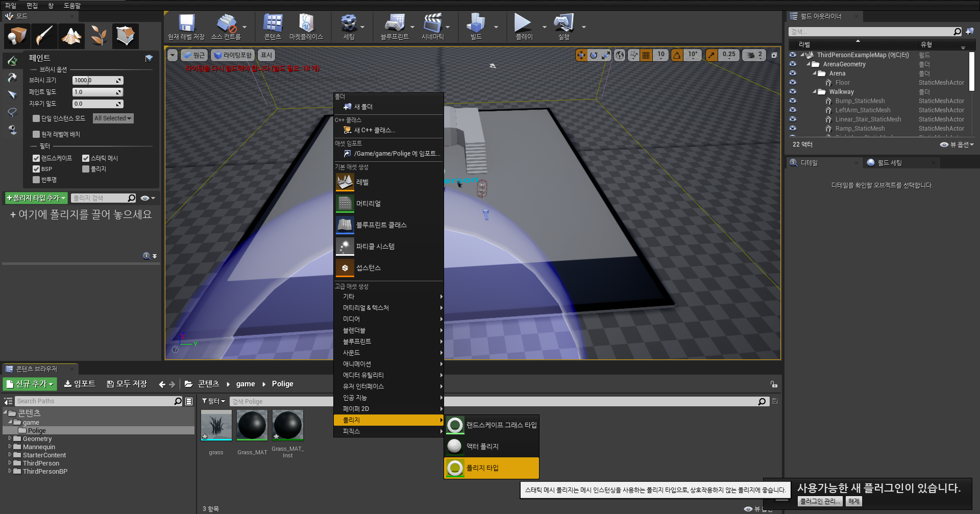
Task: Click the Launch toolbar icon
Action: pyautogui.click(x=563, y=27)
